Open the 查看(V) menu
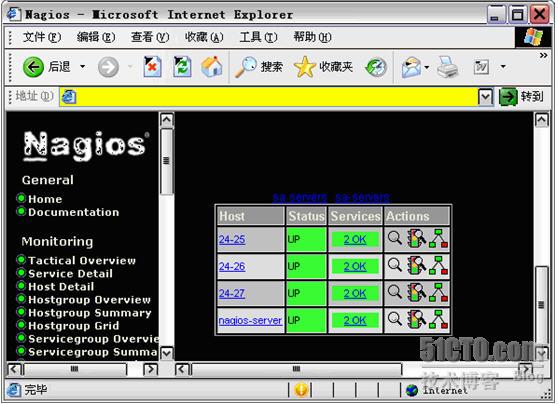The image size is (558, 404). tap(149, 37)
